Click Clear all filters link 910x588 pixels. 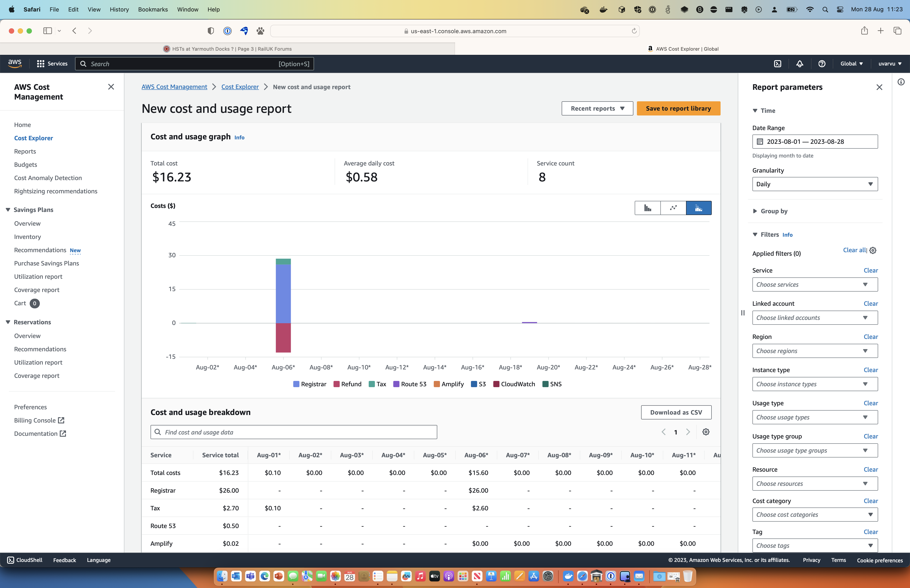pos(855,250)
